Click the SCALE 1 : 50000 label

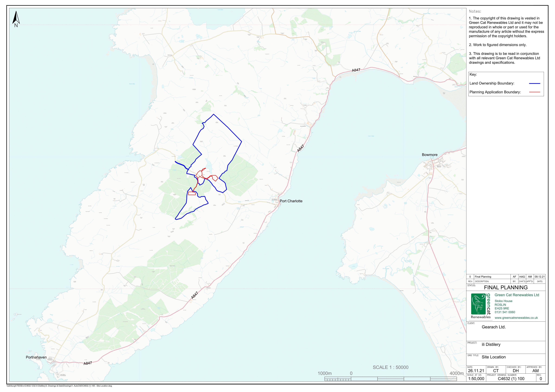point(390,367)
